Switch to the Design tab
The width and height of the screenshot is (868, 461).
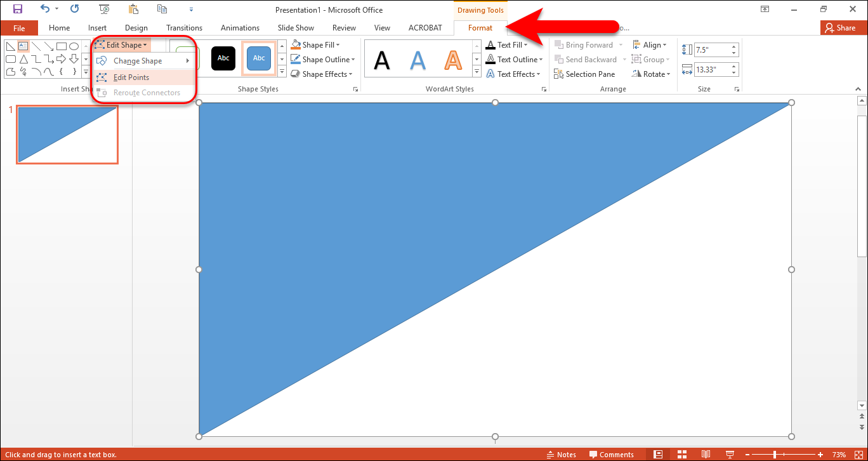pos(136,28)
